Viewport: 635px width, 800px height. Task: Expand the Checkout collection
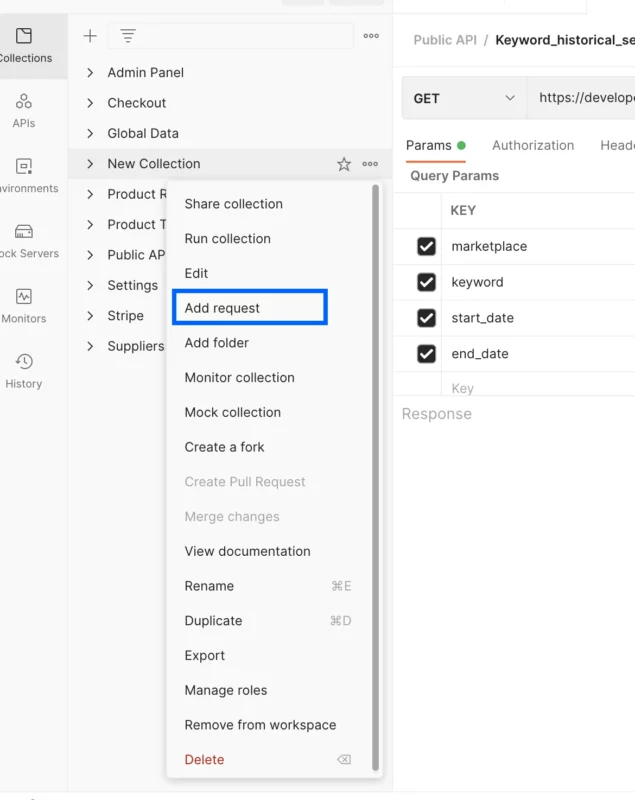click(90, 103)
